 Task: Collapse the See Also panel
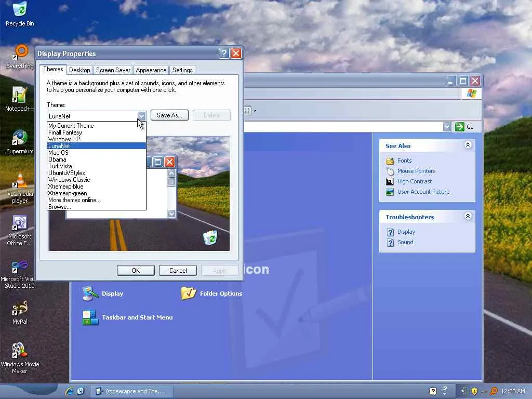(468, 145)
